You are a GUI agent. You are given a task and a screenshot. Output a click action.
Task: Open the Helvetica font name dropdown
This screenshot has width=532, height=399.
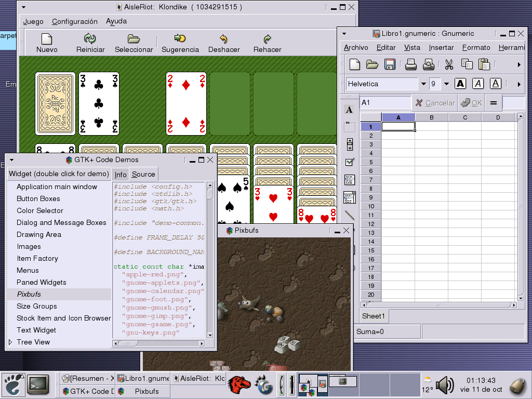coord(423,84)
